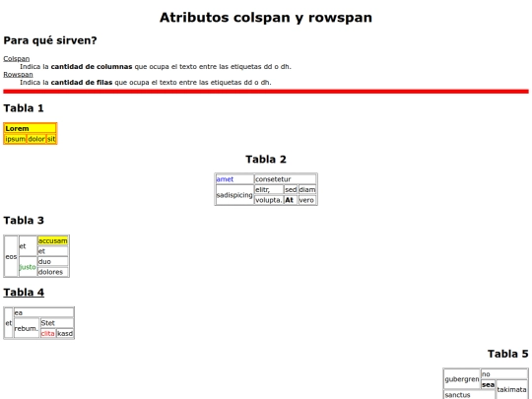Select the 'elitr,' cell
The image size is (532, 399).
point(269,190)
